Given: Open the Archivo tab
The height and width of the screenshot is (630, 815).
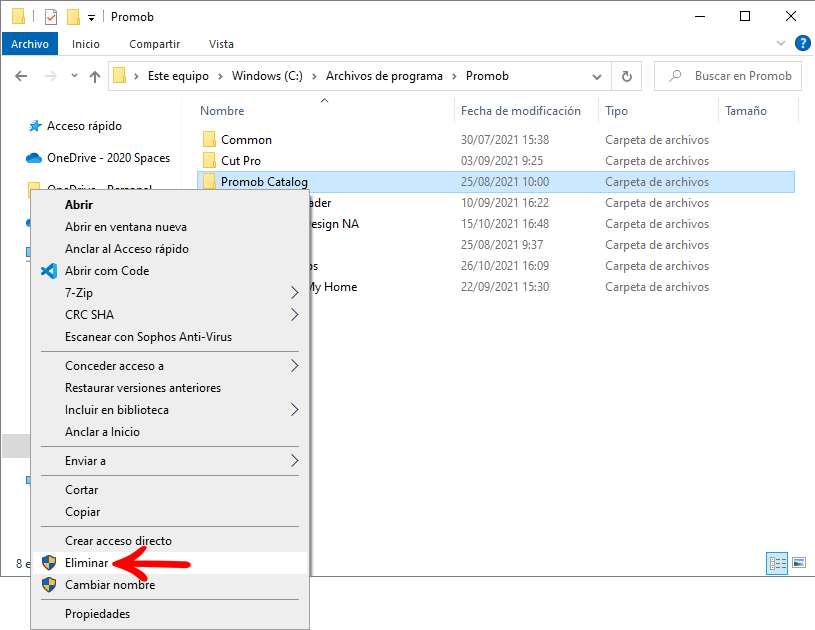Looking at the screenshot, I should pos(30,44).
